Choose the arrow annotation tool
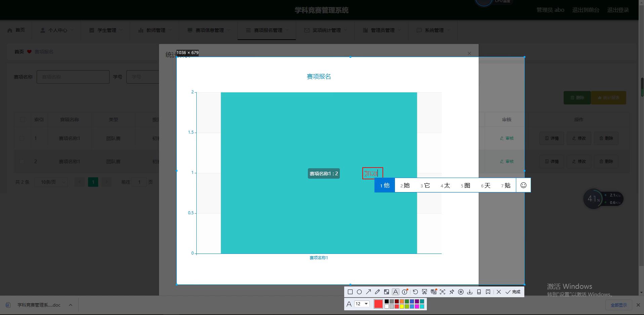Image resolution: width=644 pixels, height=315 pixels. click(x=368, y=292)
